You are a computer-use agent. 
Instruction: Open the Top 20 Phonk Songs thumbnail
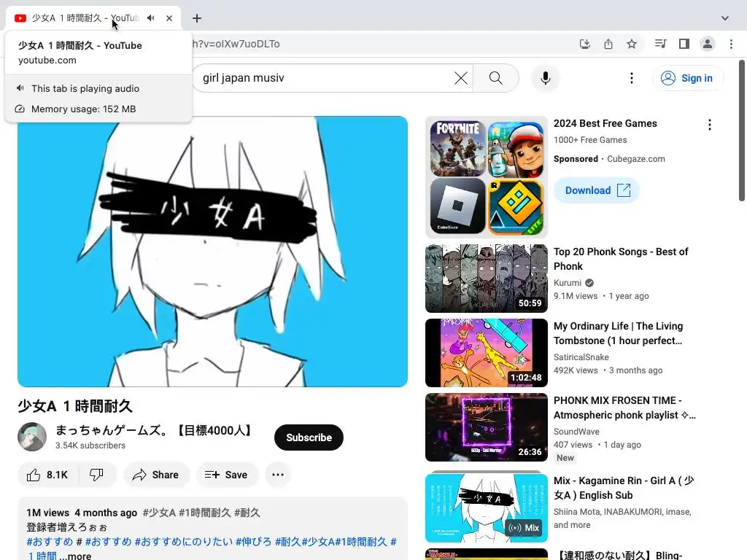click(x=487, y=278)
